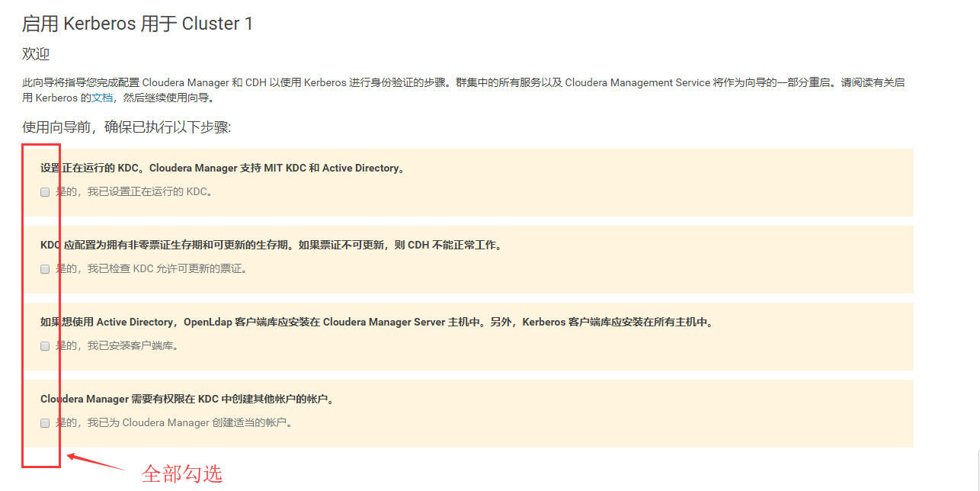
Task: Click bold text about setting up running KDC
Action: [x=223, y=168]
